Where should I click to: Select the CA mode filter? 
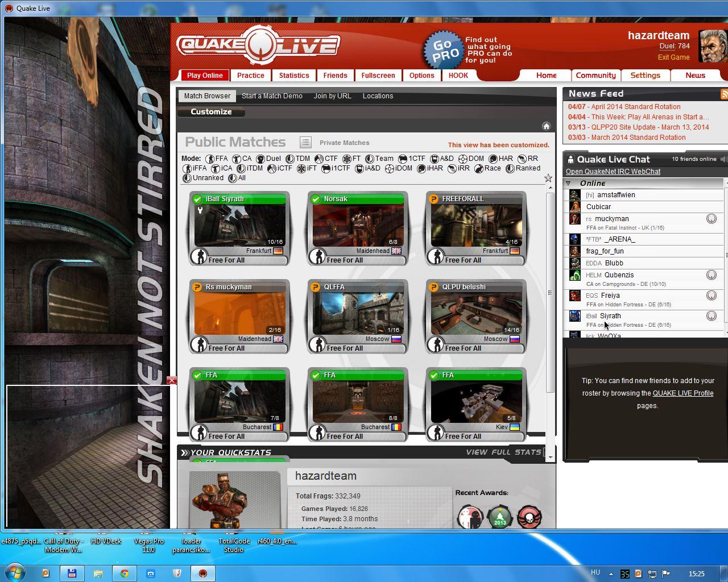[x=242, y=159]
